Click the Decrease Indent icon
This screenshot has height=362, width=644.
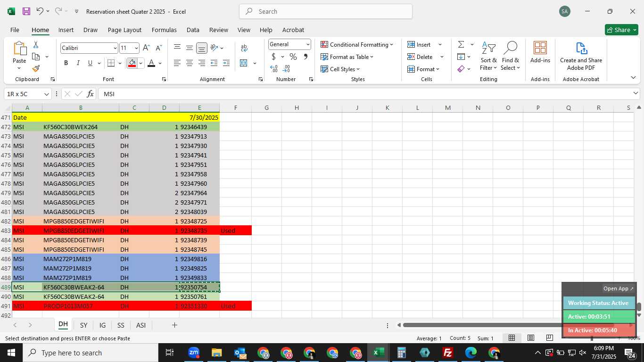(214, 63)
